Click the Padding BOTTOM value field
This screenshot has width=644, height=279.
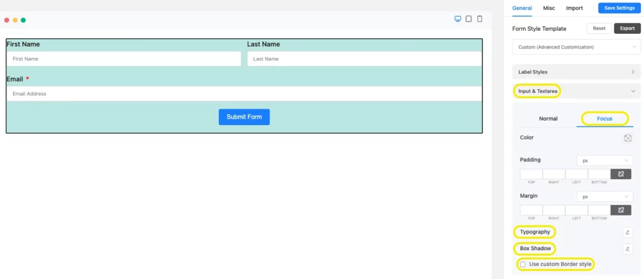[x=599, y=174]
